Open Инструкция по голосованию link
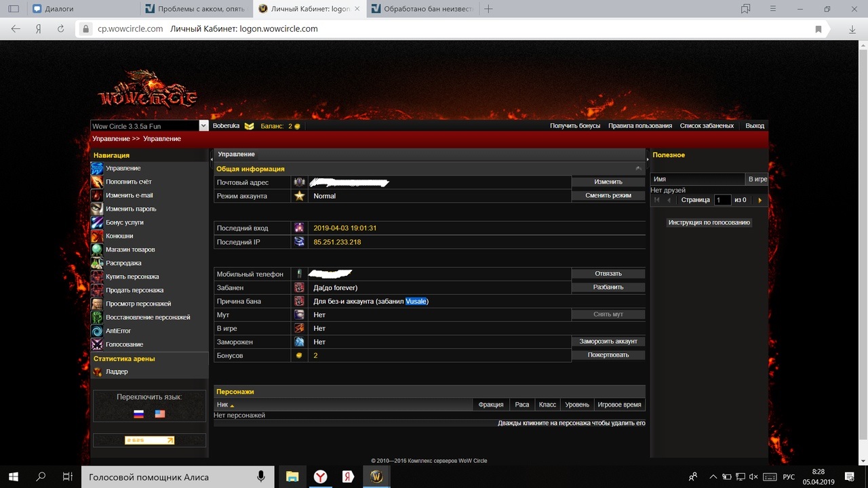Image resolution: width=868 pixels, height=488 pixels. tap(709, 222)
